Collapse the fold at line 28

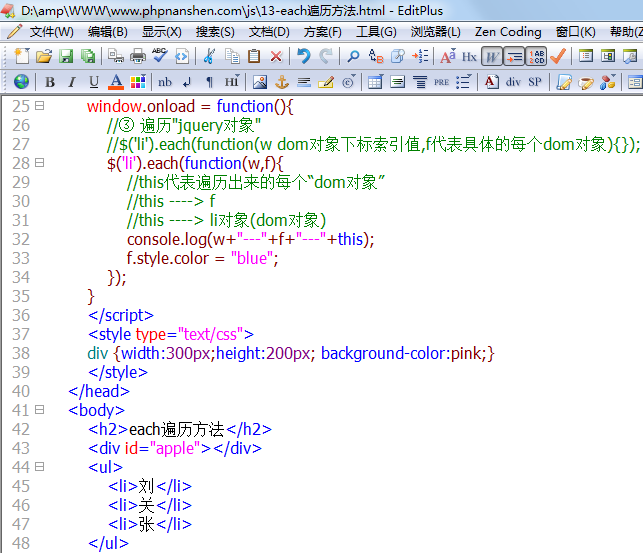39,163
